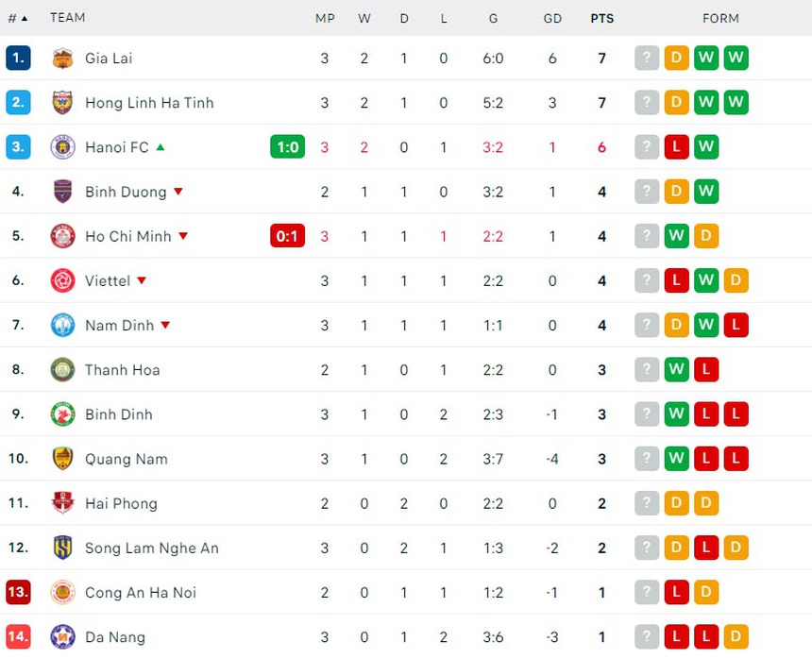This screenshot has width=812, height=658.
Task: Click the last L badge in Da Nang's form
Action: [706, 636]
